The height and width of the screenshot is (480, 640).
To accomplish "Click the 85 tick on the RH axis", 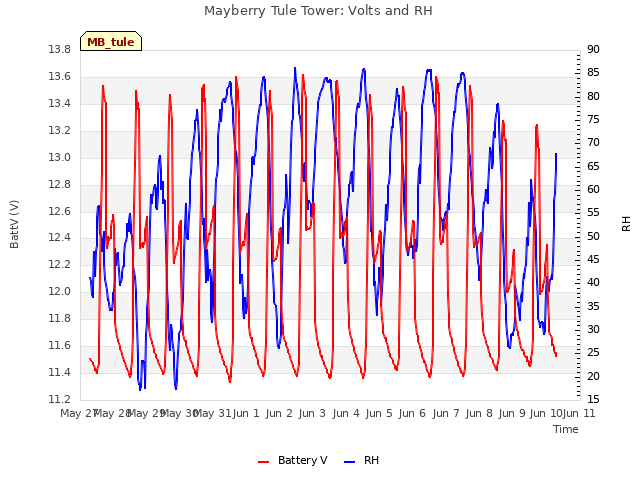I will [x=593, y=73].
